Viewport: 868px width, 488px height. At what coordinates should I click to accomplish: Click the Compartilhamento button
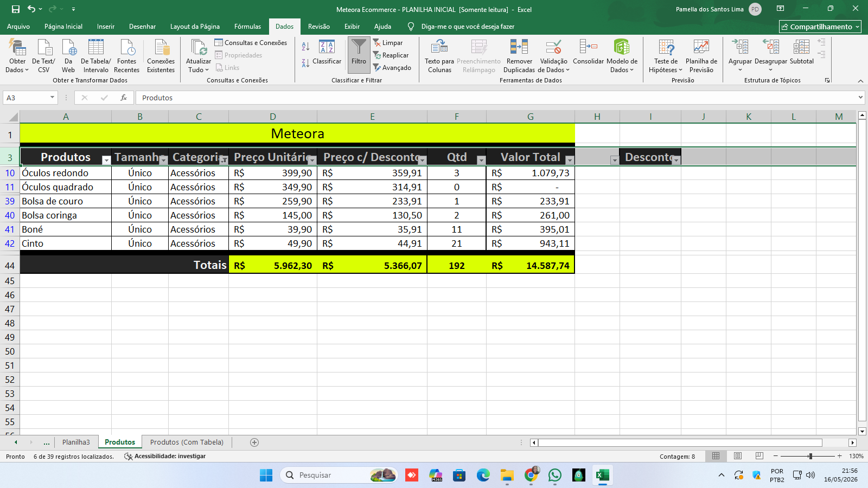pyautogui.click(x=820, y=27)
